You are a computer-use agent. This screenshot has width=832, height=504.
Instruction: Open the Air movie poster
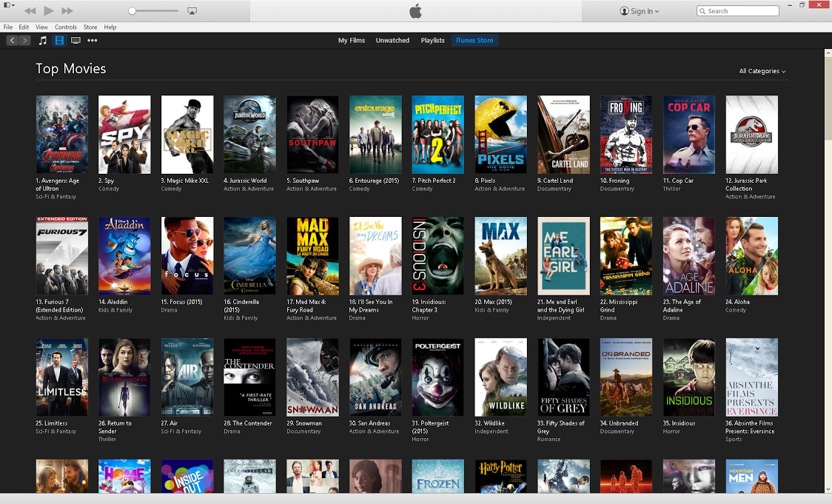click(187, 377)
